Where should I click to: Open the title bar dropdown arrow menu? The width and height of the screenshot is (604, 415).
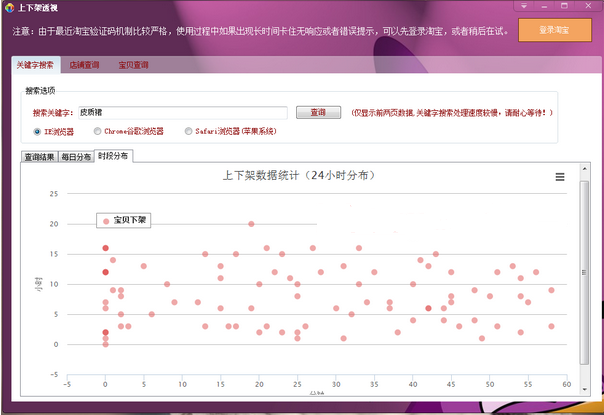524,6
